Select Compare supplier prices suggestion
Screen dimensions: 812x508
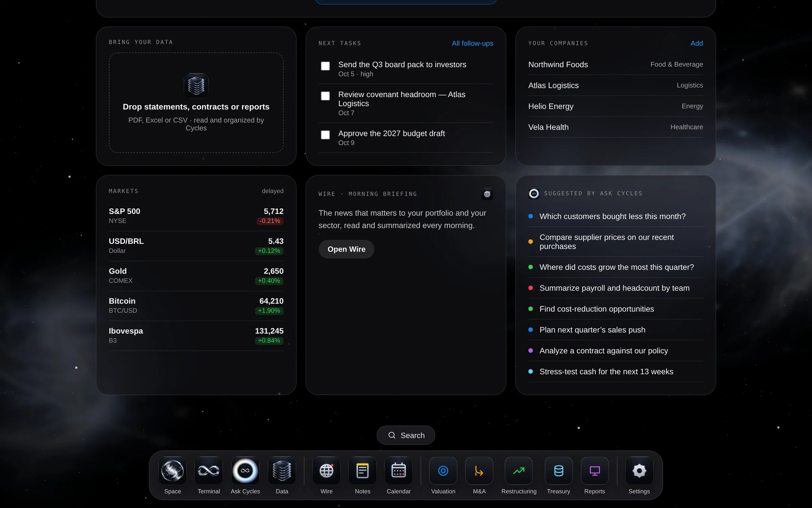(616, 242)
